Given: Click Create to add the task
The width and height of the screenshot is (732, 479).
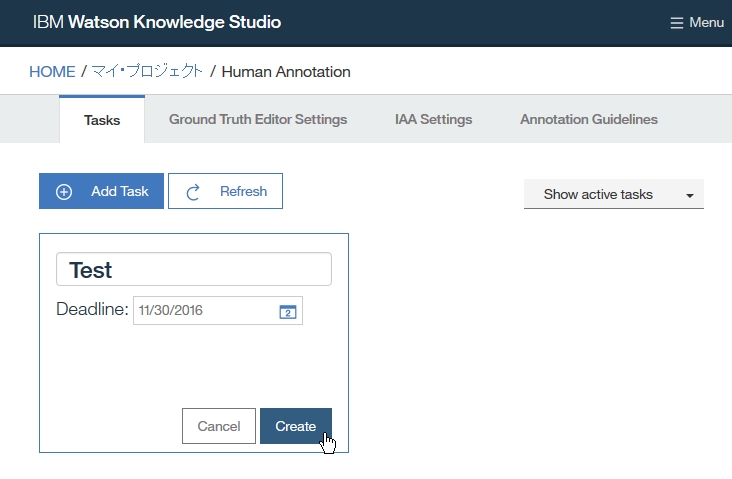Looking at the screenshot, I should pos(296,426).
